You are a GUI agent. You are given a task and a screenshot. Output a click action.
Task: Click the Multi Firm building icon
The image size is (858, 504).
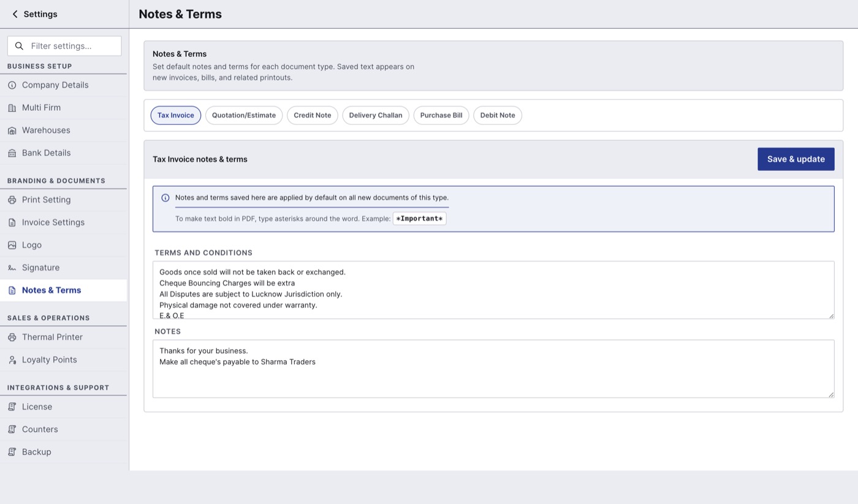click(x=12, y=108)
